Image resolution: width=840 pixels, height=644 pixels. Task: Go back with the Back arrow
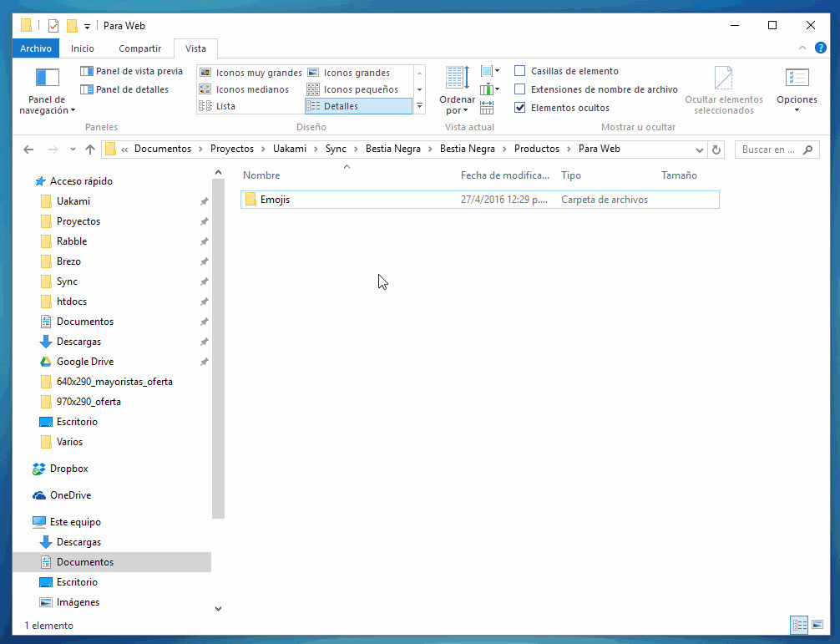[29, 150]
